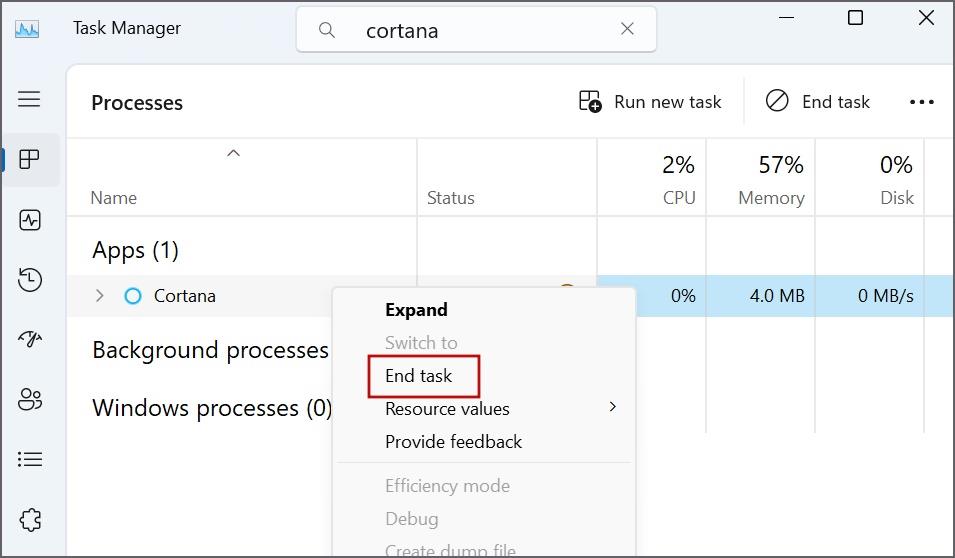Click the Background processes group header
The image size is (955, 558).
coord(211,351)
